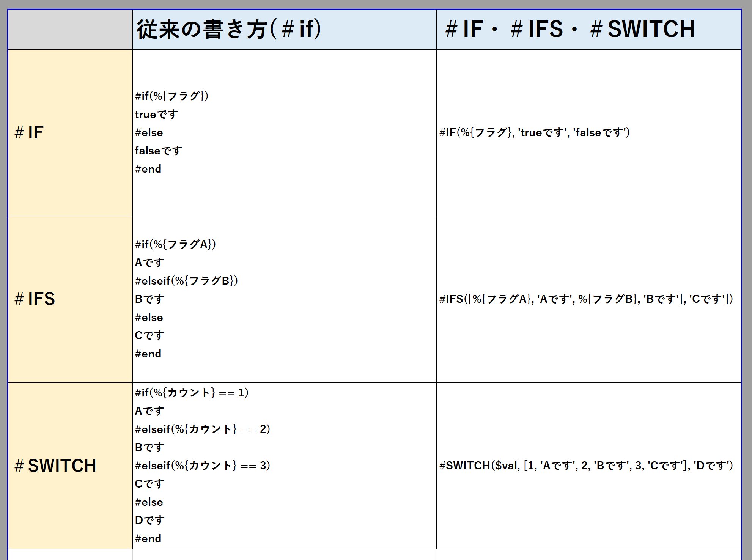The image size is (752, 560).
Task: Select the #SWITCH($val, ...) formula cell
Action: [589, 466]
